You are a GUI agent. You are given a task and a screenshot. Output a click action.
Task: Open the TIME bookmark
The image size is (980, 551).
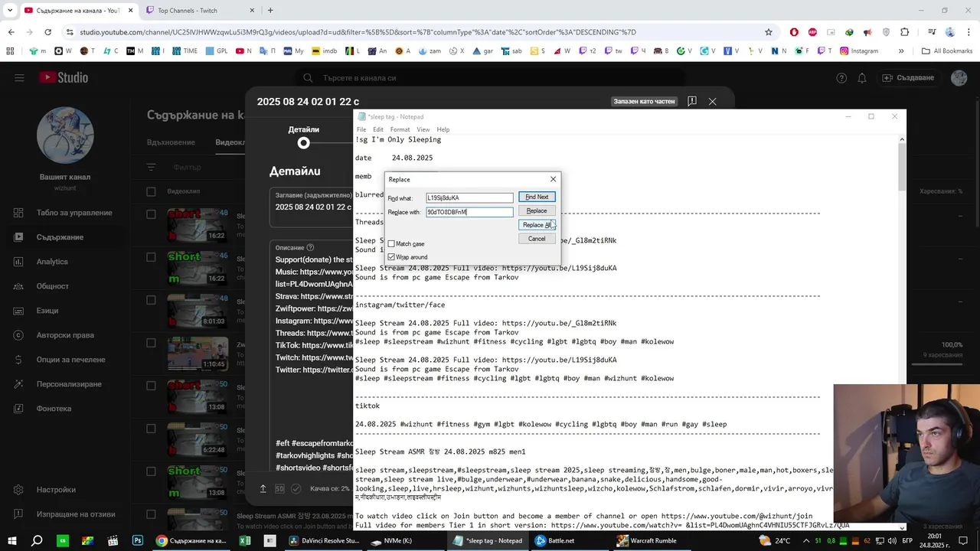(x=185, y=51)
